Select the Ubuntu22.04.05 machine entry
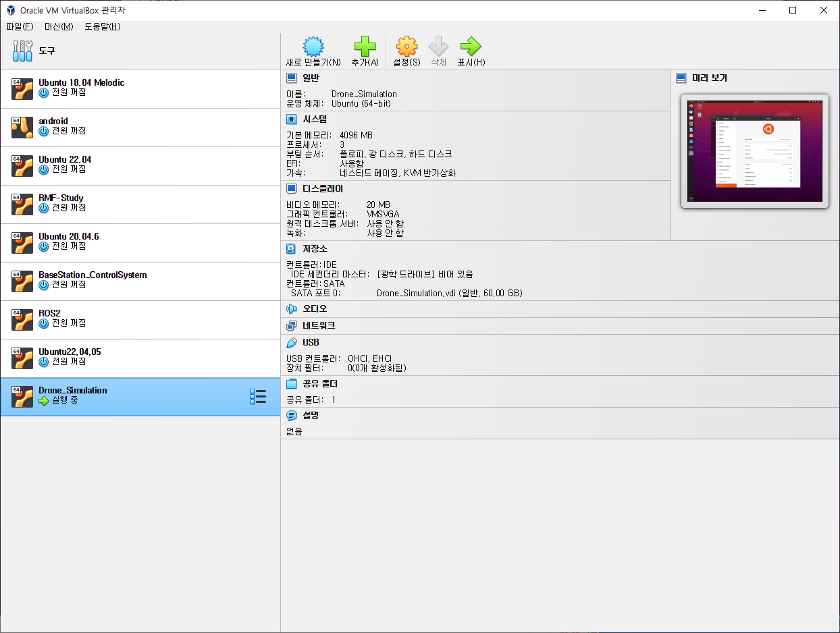 pyautogui.click(x=140, y=358)
